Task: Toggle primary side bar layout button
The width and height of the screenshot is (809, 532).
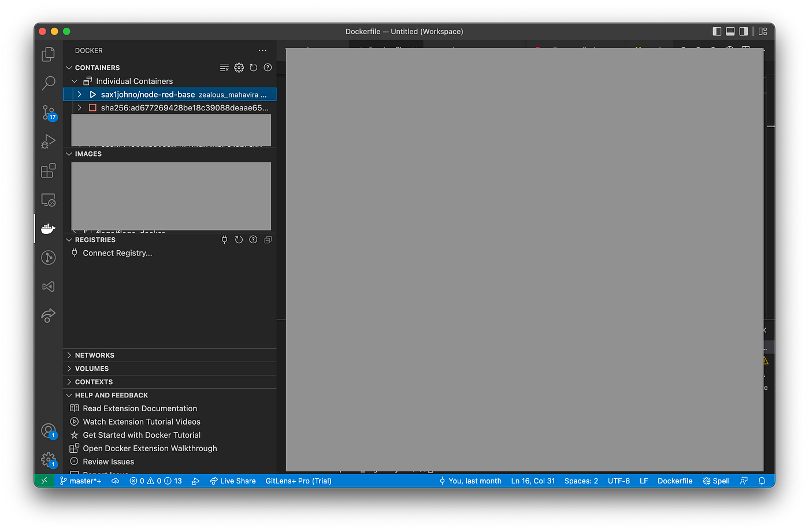Action: point(717,31)
